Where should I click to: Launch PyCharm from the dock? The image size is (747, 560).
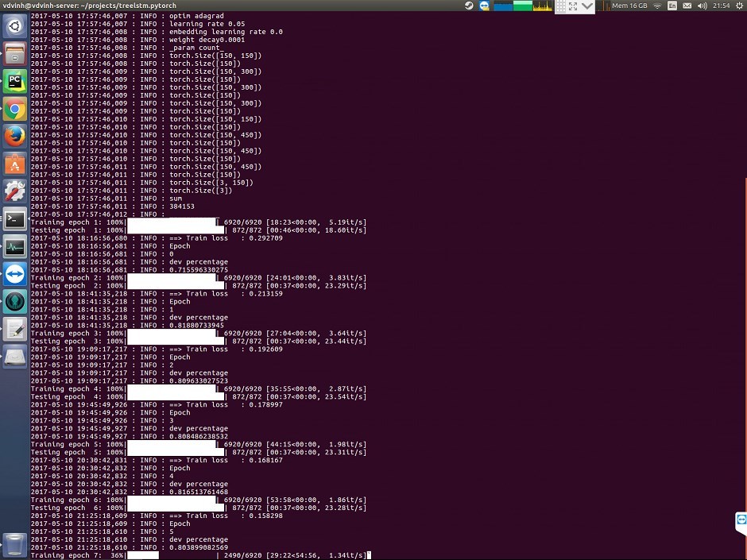coord(14,81)
